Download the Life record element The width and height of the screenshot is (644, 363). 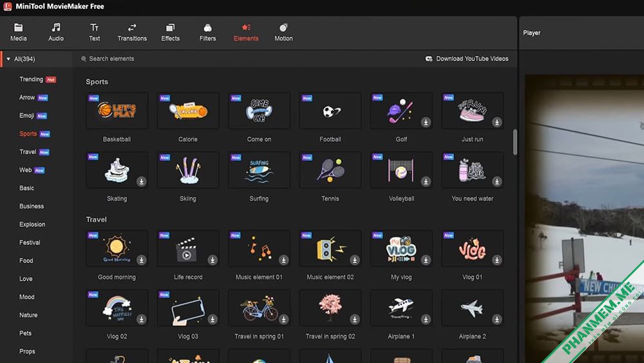click(213, 260)
